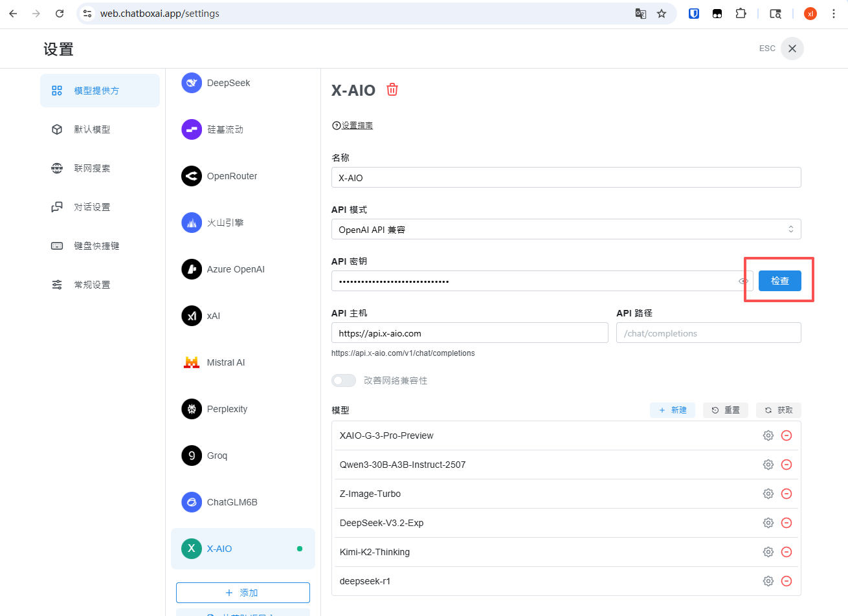Open settings gear for deepseek-r1 model

coord(768,581)
